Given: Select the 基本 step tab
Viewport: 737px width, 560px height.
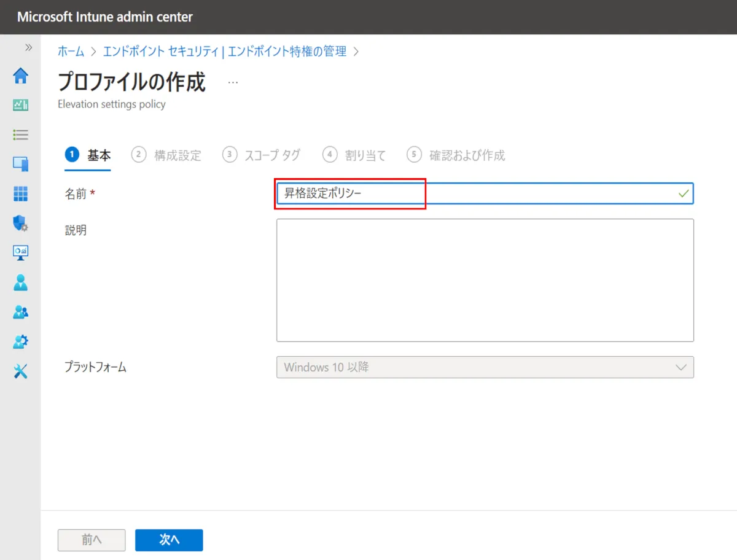Looking at the screenshot, I should [x=88, y=155].
